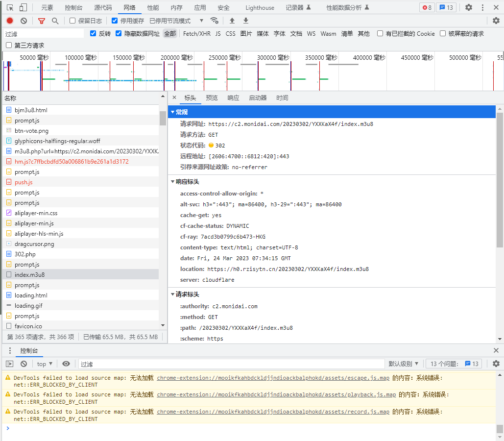Switch to the 元素 panel tab

pyautogui.click(x=47, y=7)
